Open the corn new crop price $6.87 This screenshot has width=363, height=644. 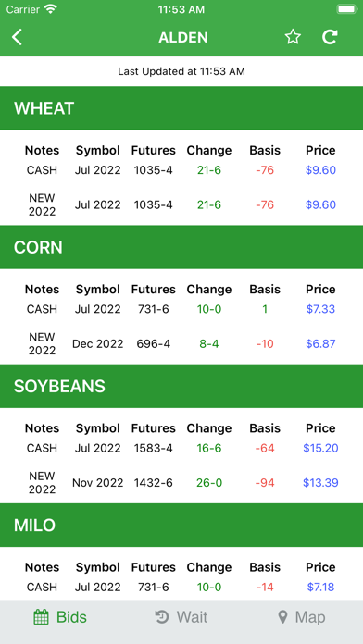point(320,344)
